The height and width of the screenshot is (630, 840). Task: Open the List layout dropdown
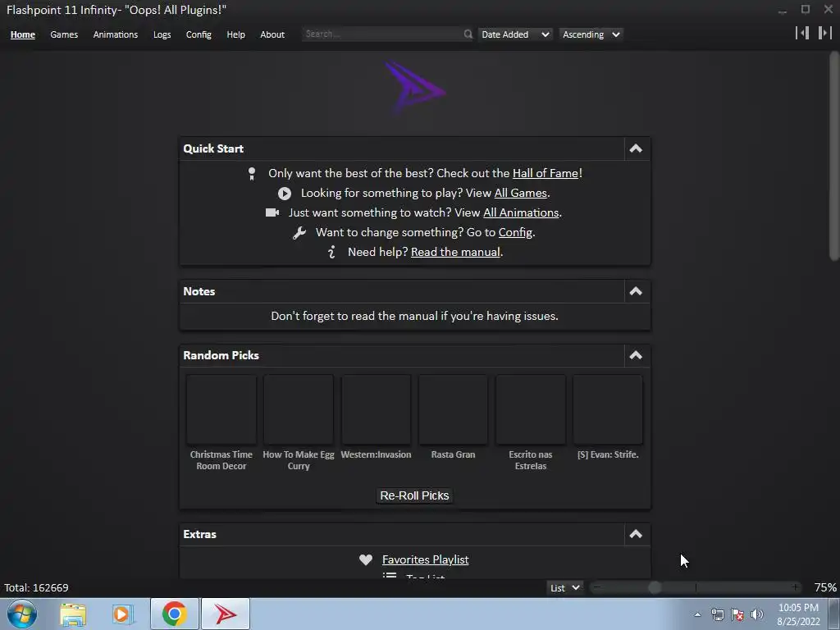[564, 587]
